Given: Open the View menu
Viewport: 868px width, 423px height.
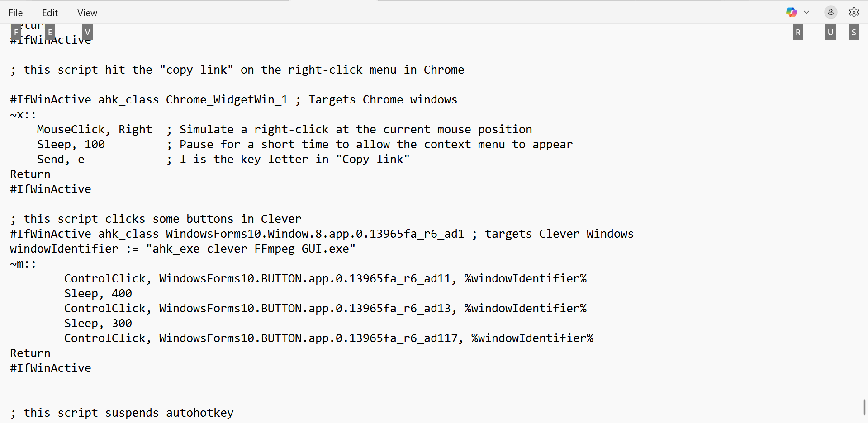Looking at the screenshot, I should click(x=87, y=13).
